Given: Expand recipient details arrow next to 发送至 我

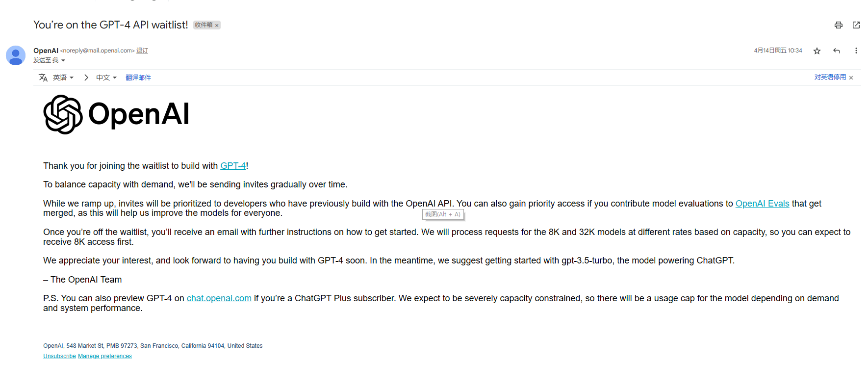Looking at the screenshot, I should tap(63, 60).
